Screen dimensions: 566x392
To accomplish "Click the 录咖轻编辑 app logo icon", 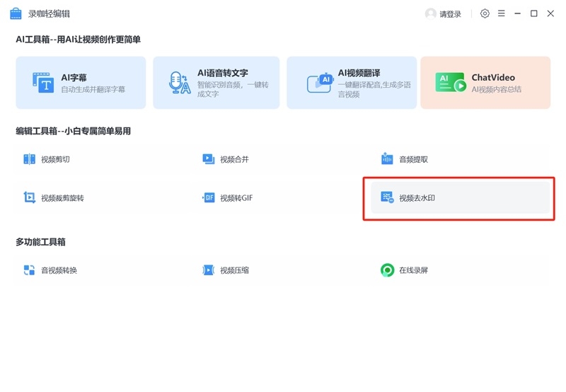I will (x=16, y=13).
